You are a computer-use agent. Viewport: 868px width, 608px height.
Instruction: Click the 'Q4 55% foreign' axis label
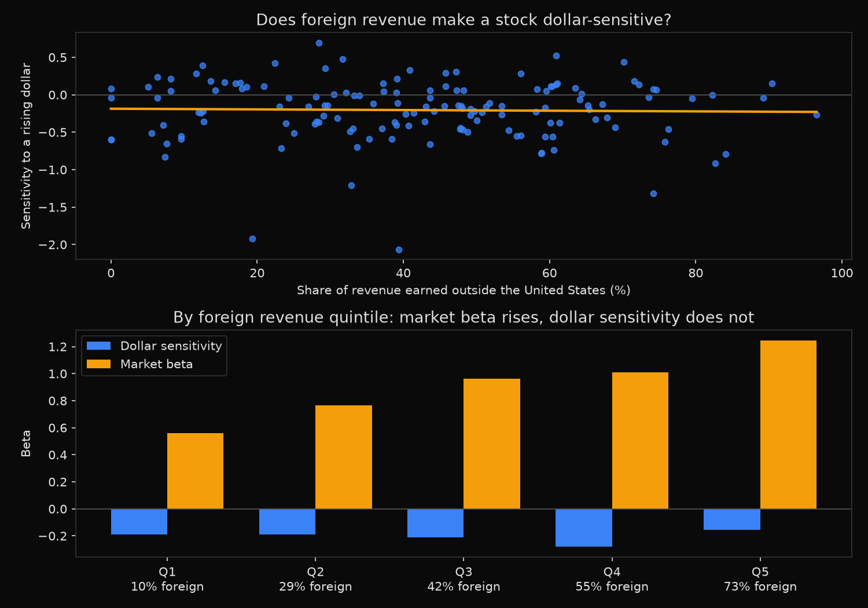[612, 579]
